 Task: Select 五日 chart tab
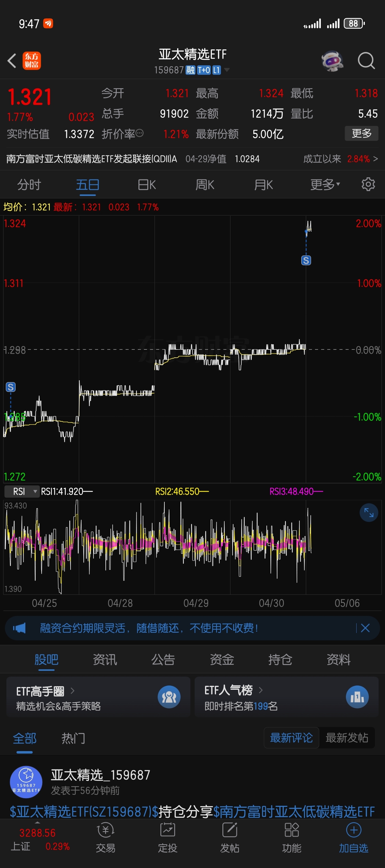click(x=88, y=185)
